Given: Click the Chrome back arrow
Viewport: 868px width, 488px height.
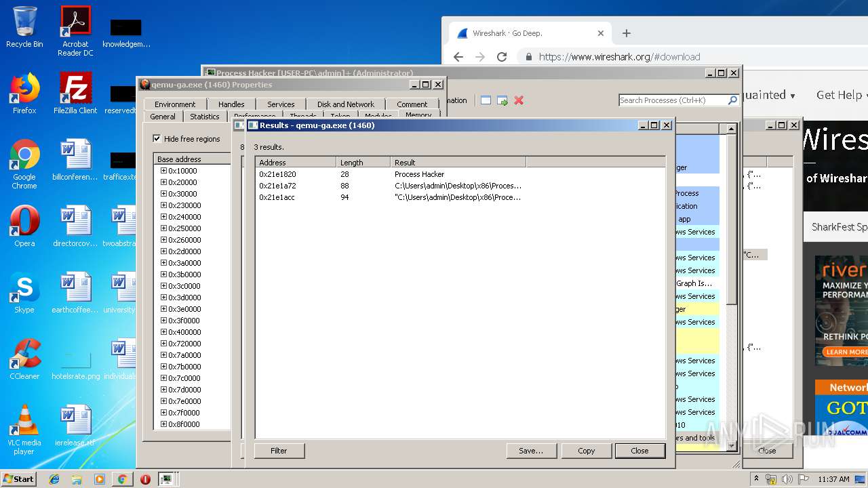Looking at the screenshot, I should tap(458, 57).
